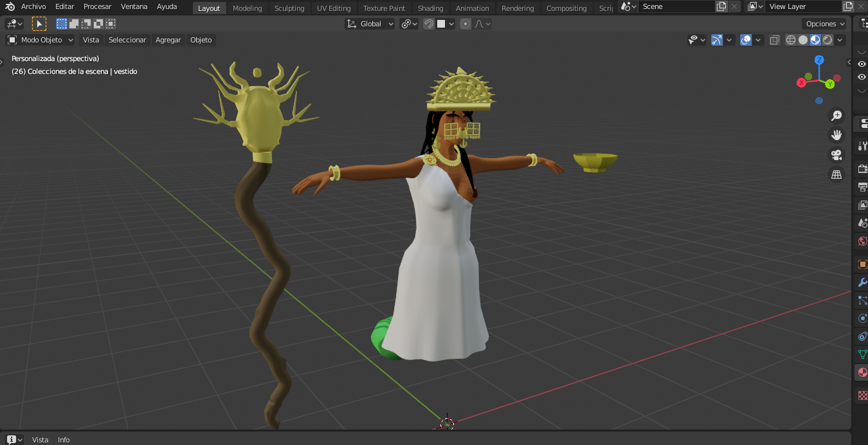
Task: Open the Archivo menu
Action: [33, 6]
